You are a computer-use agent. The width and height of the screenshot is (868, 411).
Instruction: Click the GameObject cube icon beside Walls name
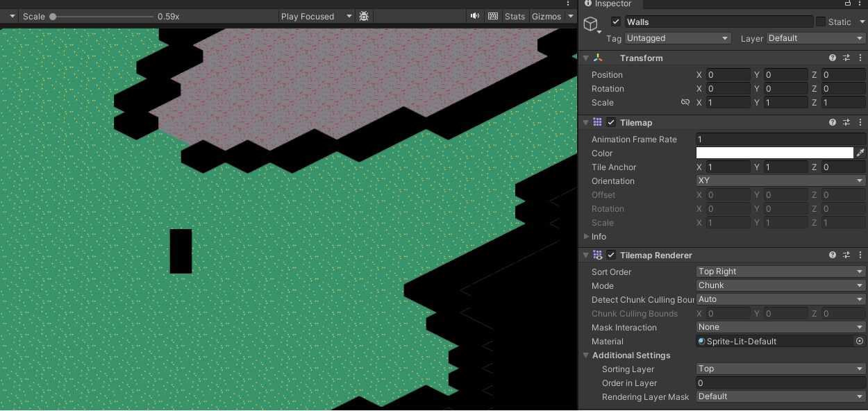[591, 23]
